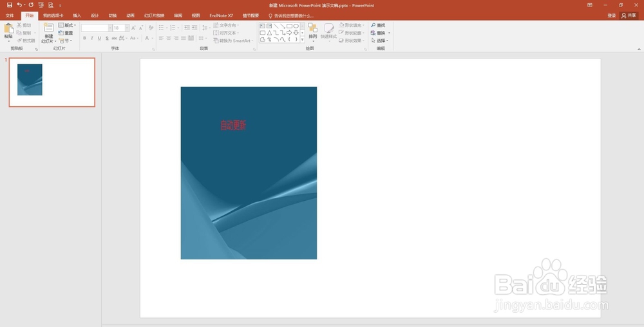Click the 重置 reset button
Image resolution: width=644 pixels, height=327 pixels.
click(x=66, y=33)
